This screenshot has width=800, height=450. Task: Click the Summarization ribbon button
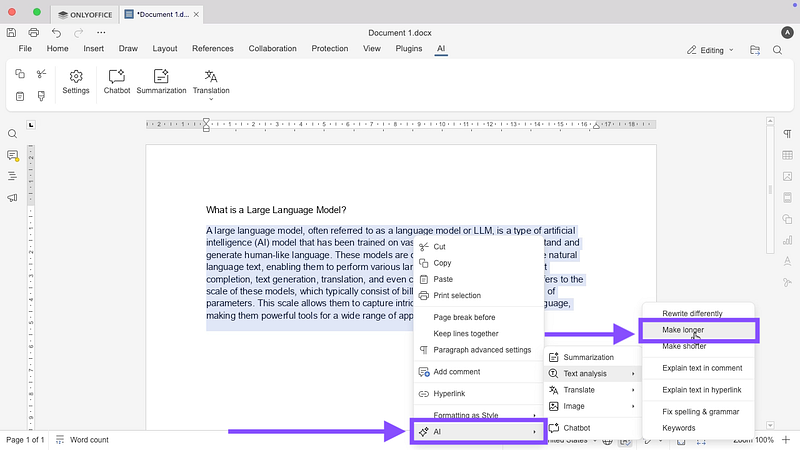coord(161,81)
